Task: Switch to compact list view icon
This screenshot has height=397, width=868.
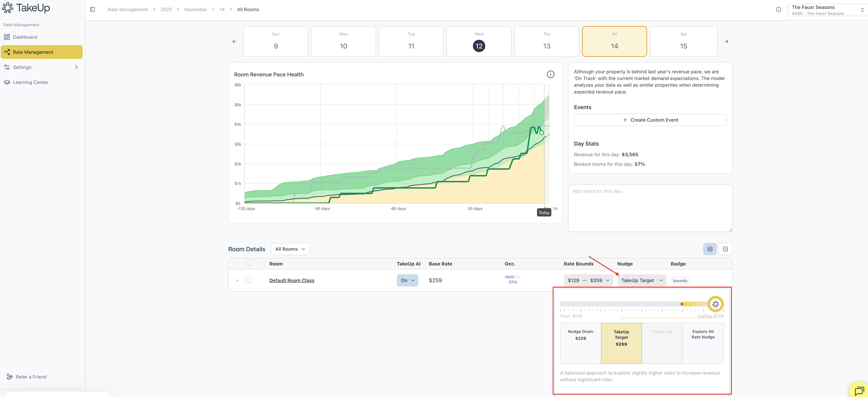Action: pyautogui.click(x=710, y=249)
